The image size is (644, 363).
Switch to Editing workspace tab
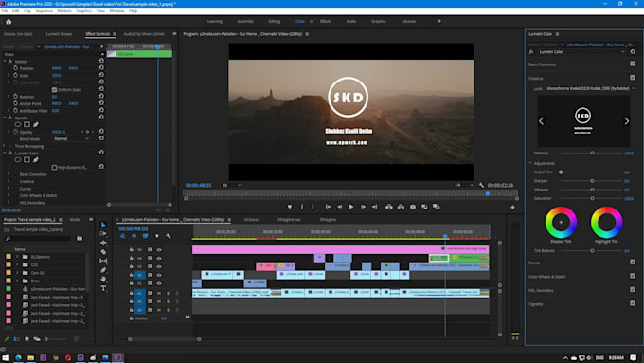275,21
